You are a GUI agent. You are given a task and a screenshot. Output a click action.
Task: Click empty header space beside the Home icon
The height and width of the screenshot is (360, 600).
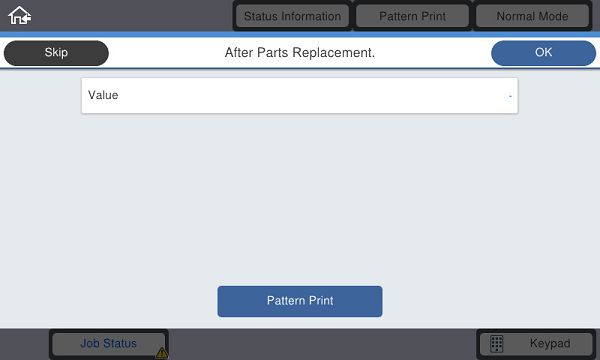pos(130,16)
